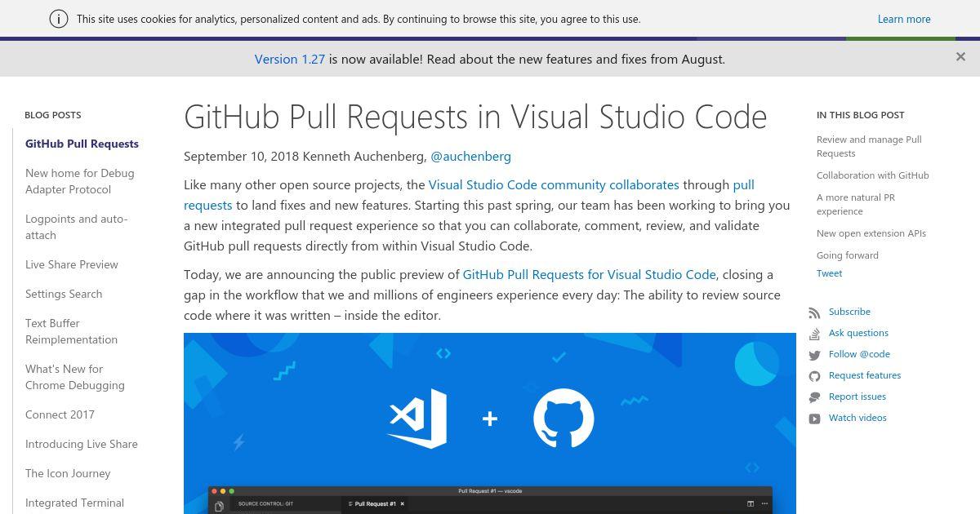
Task: Open Introducing Live Share post
Action: click(x=82, y=444)
